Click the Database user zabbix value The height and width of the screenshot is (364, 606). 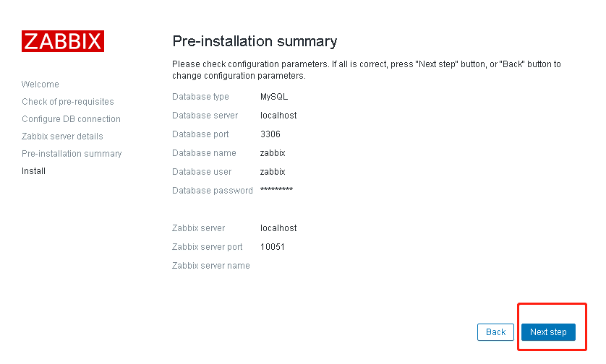[273, 172]
